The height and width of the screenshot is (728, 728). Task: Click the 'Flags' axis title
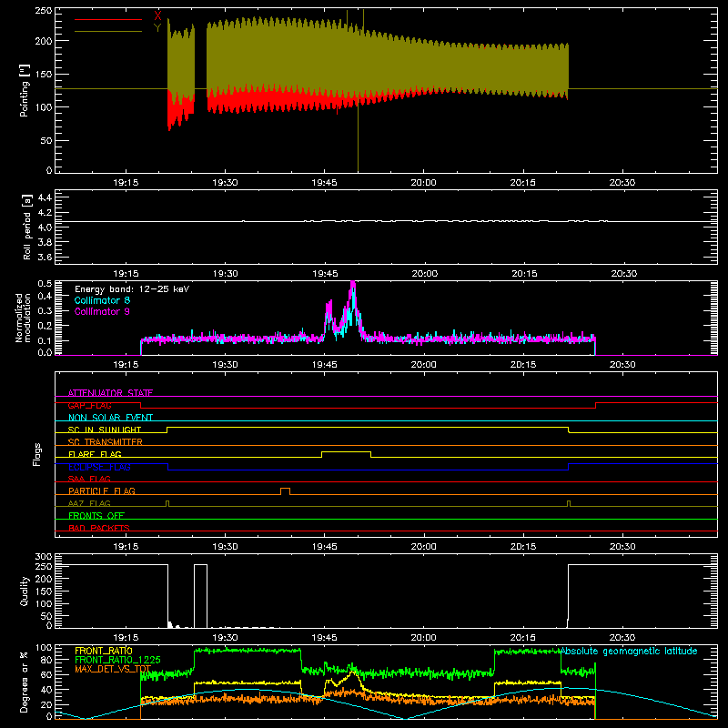(x=36, y=454)
